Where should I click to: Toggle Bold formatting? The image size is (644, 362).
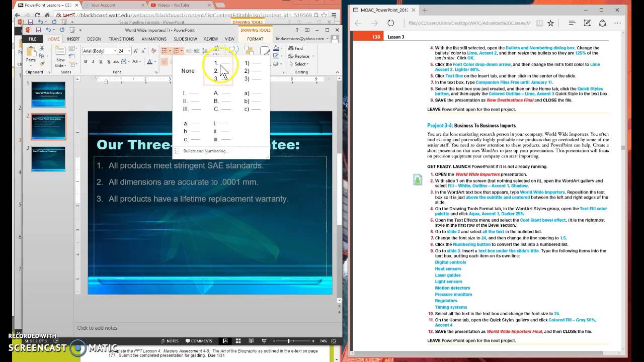(86, 62)
